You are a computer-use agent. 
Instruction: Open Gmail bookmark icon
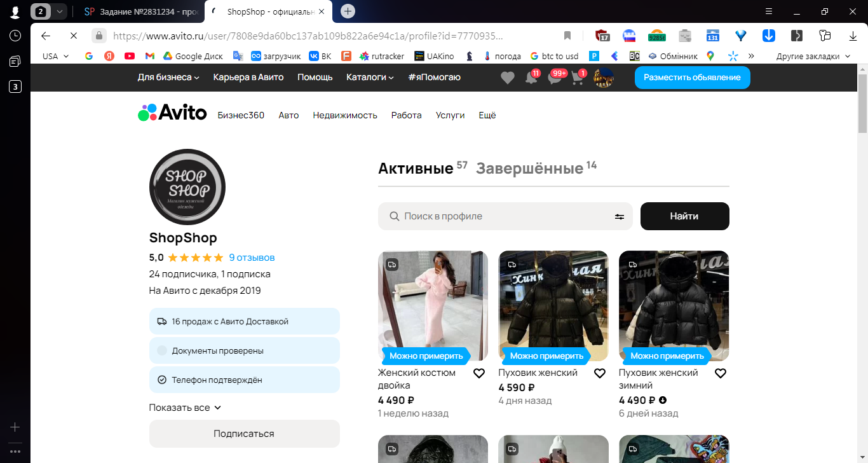coord(150,56)
